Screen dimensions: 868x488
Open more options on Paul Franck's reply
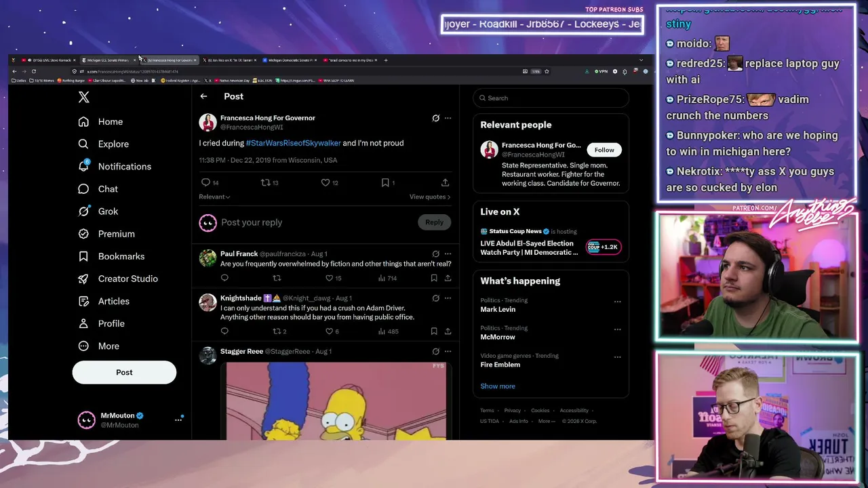[448, 254]
